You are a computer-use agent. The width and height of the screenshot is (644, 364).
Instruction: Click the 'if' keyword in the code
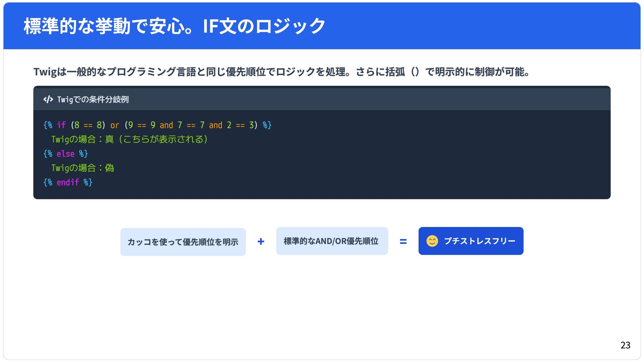61,125
